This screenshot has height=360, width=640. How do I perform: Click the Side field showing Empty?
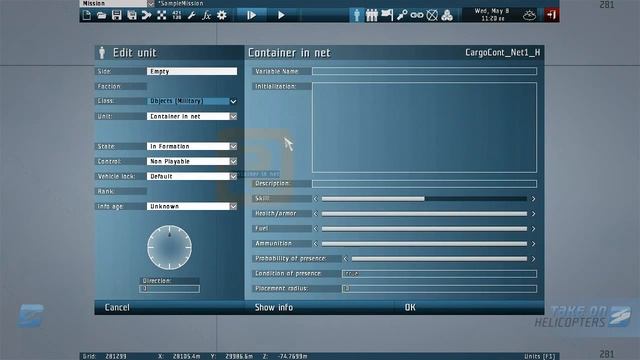click(x=192, y=71)
